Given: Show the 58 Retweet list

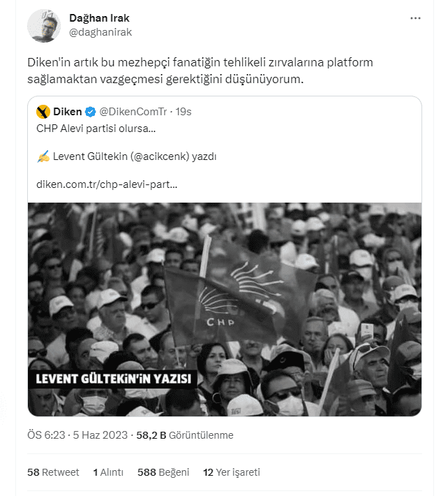Looking at the screenshot, I should pyautogui.click(x=53, y=472).
